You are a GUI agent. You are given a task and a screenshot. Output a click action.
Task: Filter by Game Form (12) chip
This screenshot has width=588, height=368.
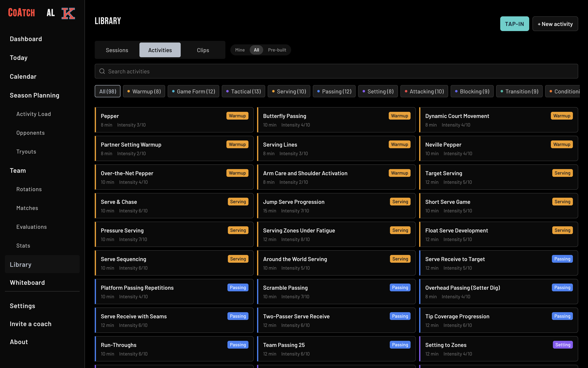[x=193, y=91]
